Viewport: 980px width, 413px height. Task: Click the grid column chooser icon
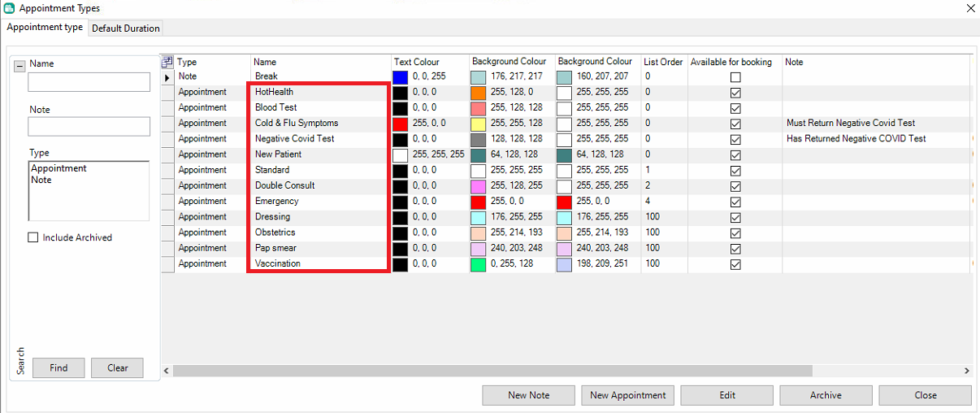click(167, 62)
